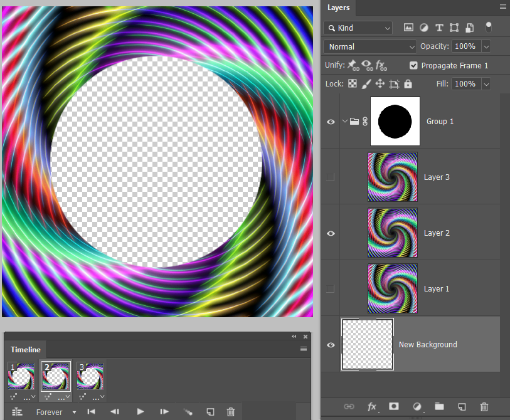Filter layers by pixel layers icon
The image size is (510, 420).
tap(408, 28)
